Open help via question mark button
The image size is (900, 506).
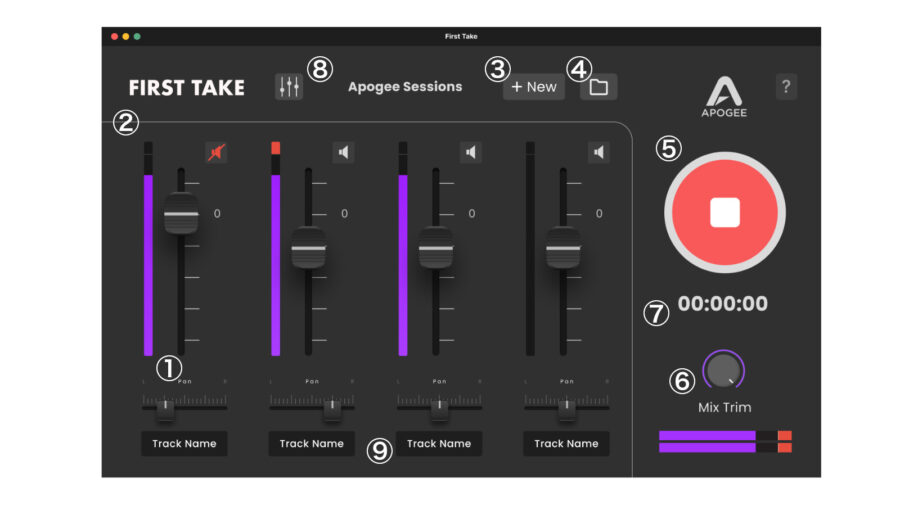(x=786, y=87)
